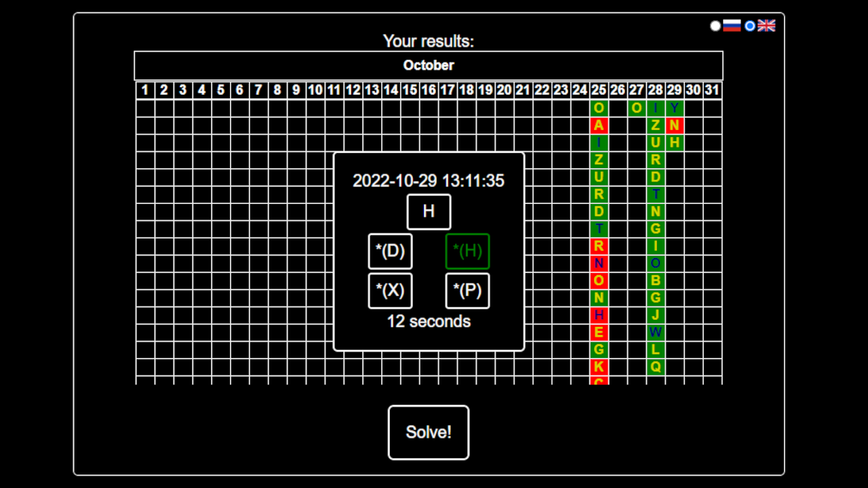868x488 pixels.
Task: Click the *(P) key option
Action: [x=467, y=291]
